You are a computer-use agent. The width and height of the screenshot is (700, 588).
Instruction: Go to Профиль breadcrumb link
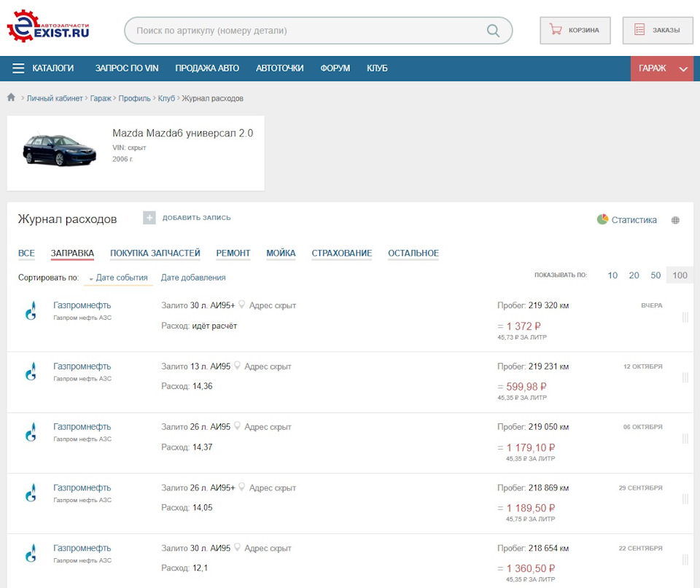[134, 98]
